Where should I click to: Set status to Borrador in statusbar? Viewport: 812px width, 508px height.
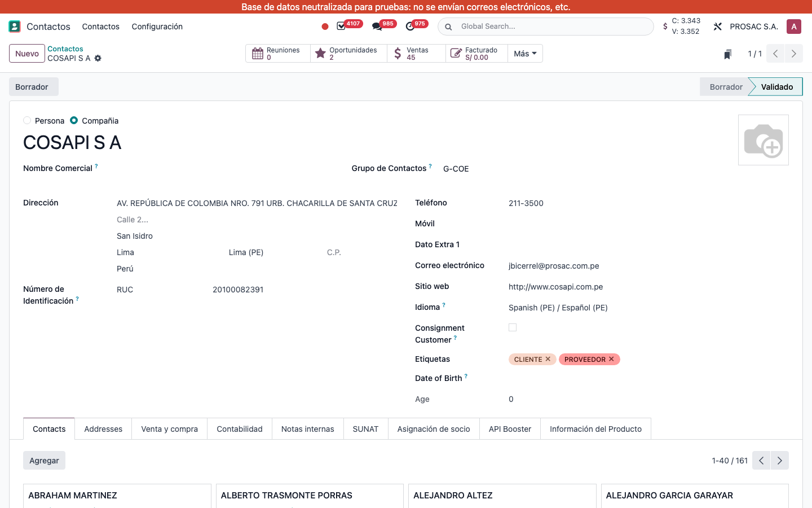click(725, 87)
